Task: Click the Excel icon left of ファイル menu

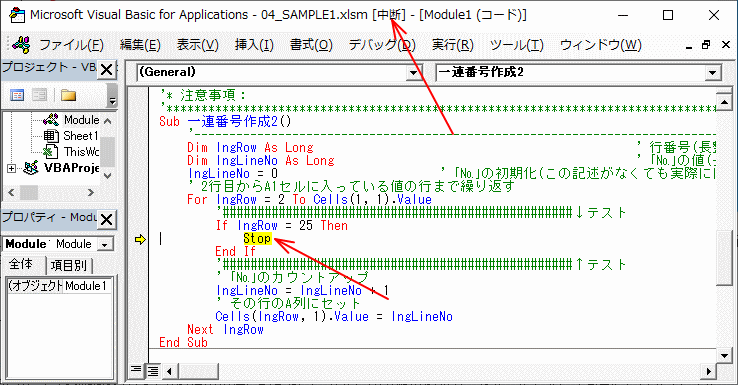Action: click(22, 45)
